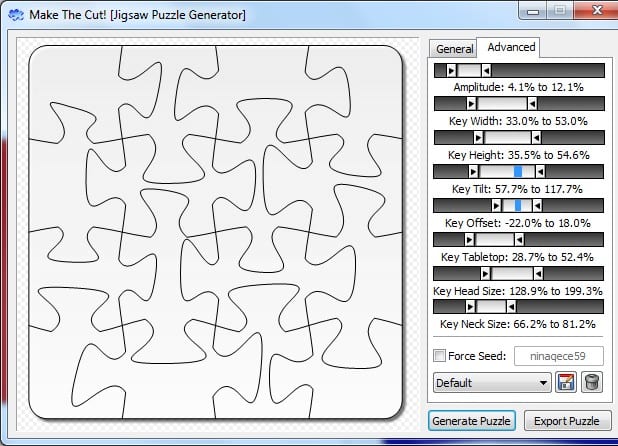This screenshot has width=618, height=446.
Task: Click the Key Height maximum handle
Action: click(x=536, y=138)
